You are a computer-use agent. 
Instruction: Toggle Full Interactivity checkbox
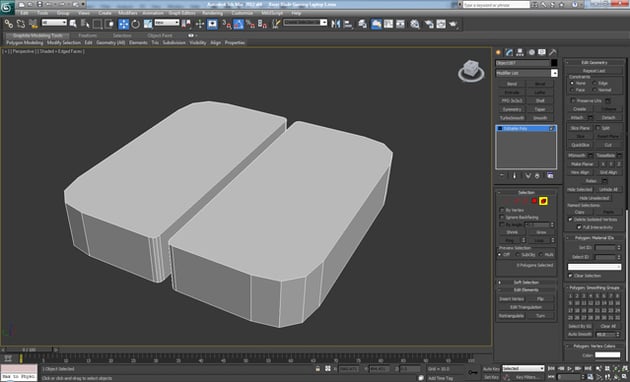579,227
